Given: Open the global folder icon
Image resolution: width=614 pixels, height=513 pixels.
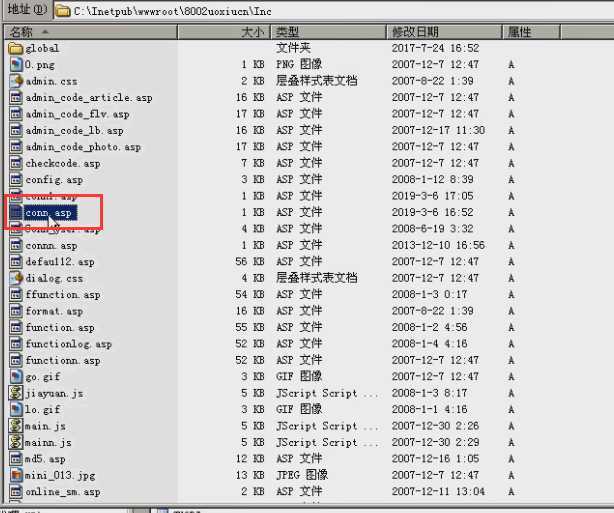Looking at the screenshot, I should pyautogui.click(x=16, y=48).
